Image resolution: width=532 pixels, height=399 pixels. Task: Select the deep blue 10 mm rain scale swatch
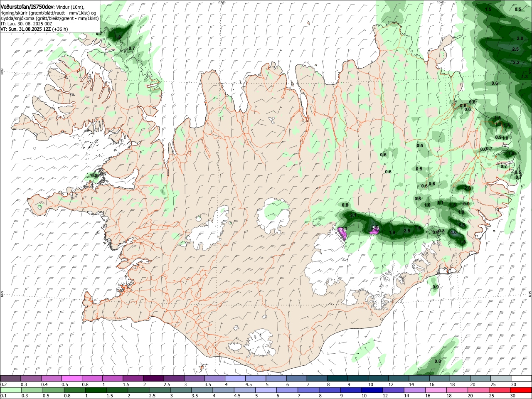372,390
